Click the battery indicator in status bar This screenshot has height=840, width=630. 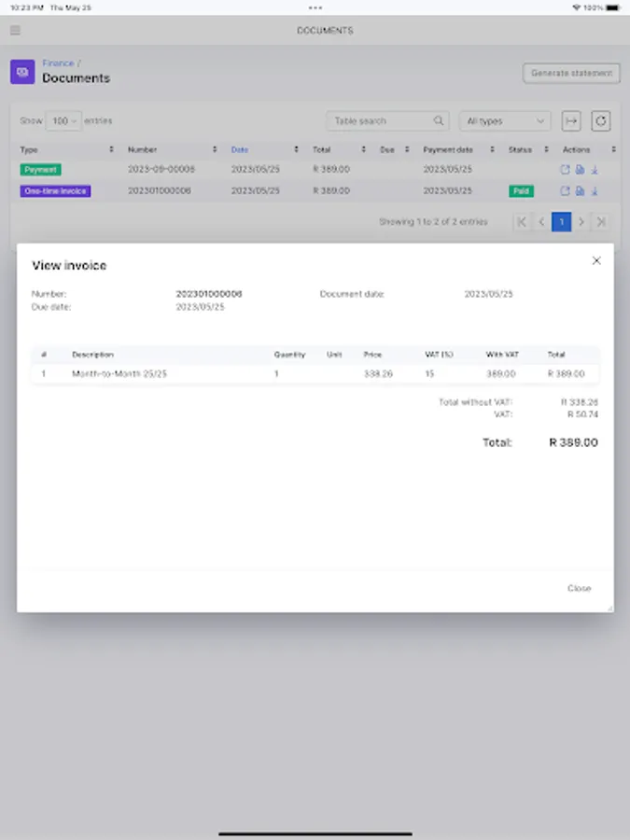(x=613, y=7)
